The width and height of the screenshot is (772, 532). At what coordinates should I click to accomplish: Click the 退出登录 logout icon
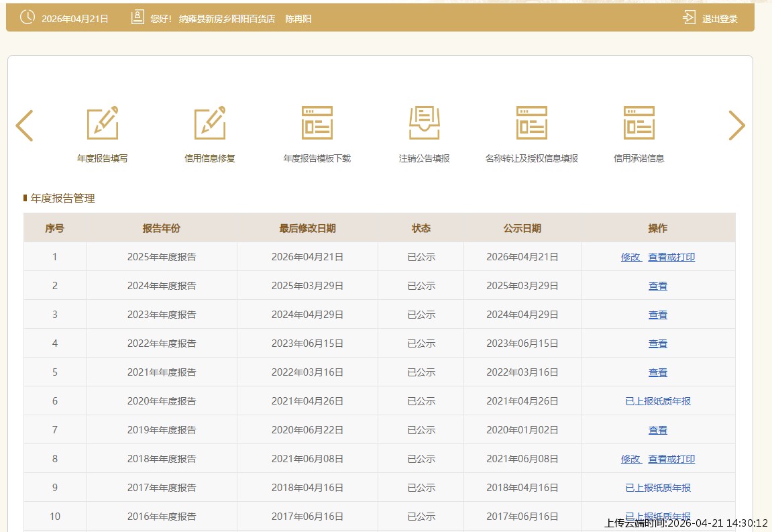(690, 18)
